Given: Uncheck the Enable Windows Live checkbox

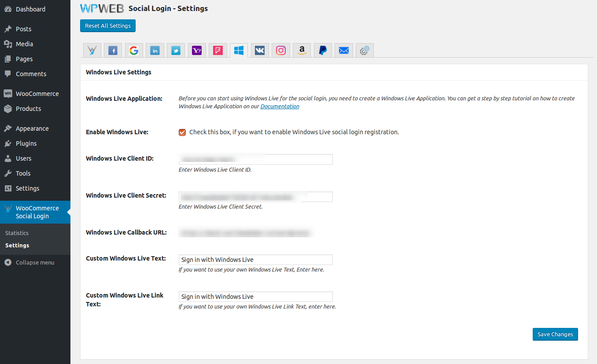Looking at the screenshot, I should coord(182,132).
